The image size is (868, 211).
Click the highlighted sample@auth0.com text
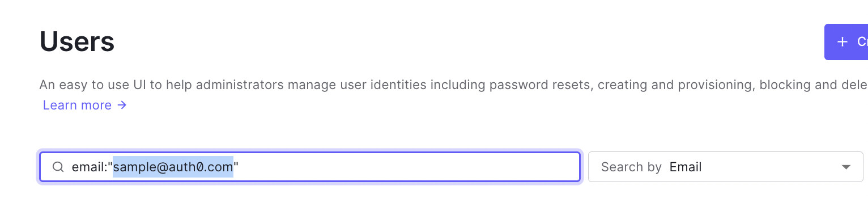click(173, 167)
